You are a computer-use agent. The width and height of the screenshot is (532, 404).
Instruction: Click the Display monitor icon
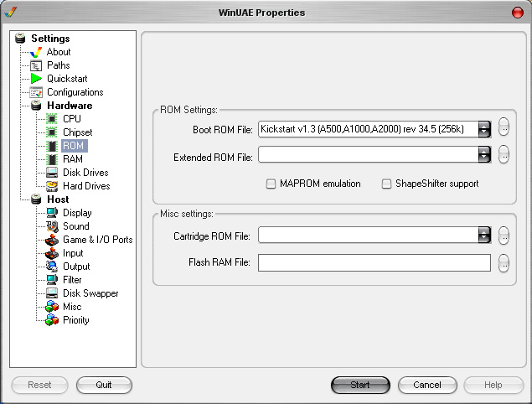click(x=52, y=213)
